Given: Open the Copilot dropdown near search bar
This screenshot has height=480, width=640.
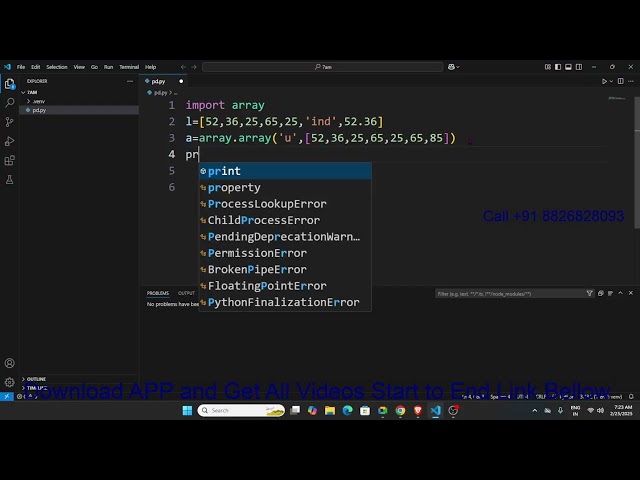Looking at the screenshot, I should [451, 67].
